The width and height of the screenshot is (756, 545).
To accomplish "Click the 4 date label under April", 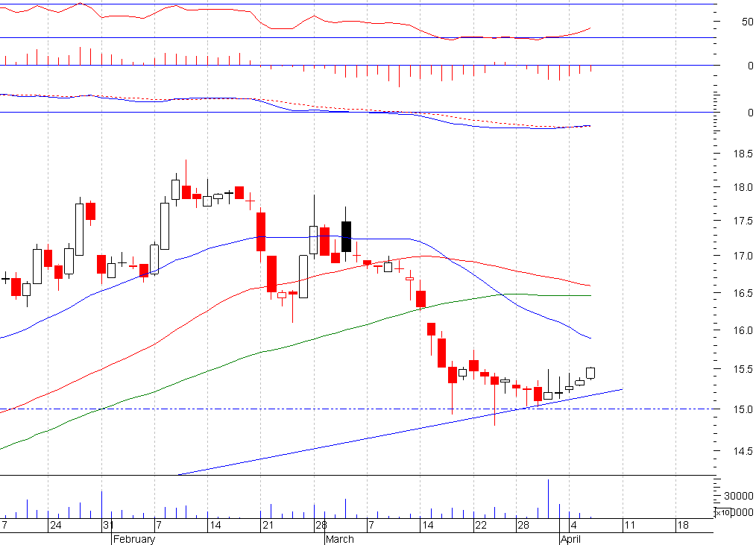I will pos(574,525).
